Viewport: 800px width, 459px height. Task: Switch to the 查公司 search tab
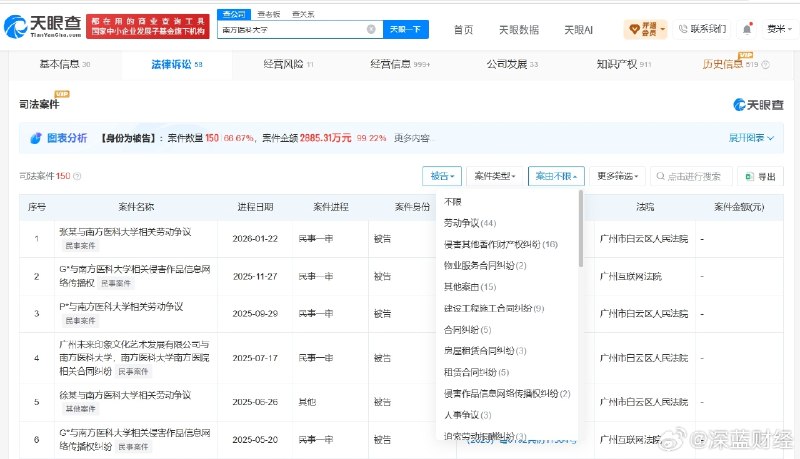(234, 14)
